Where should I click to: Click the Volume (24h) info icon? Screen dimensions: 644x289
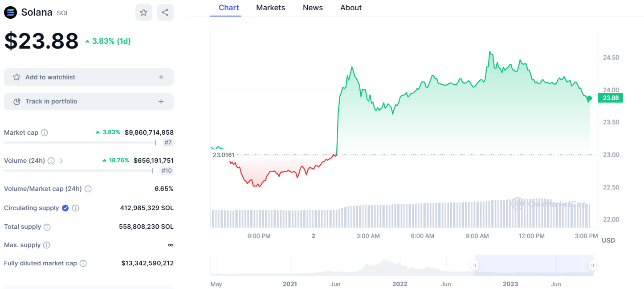tap(51, 161)
